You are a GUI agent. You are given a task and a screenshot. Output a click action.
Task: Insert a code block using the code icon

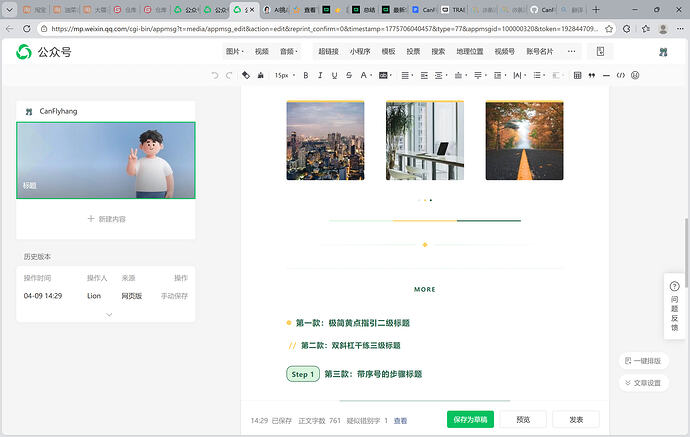click(x=621, y=75)
